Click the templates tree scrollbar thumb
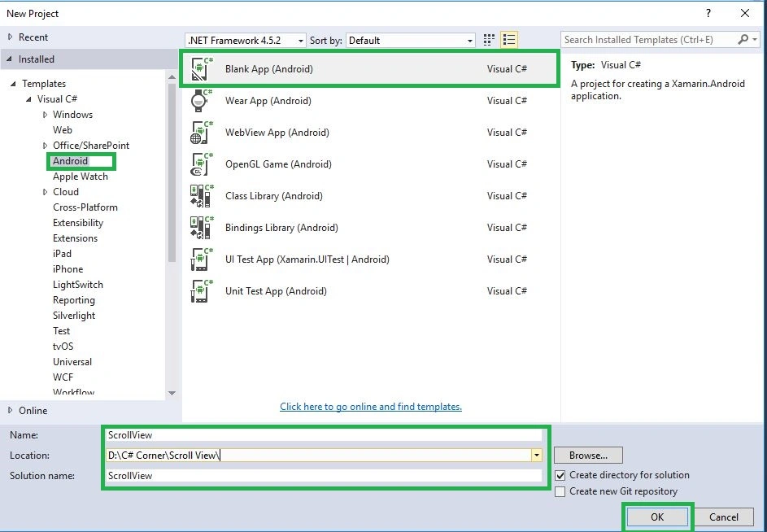The image size is (767, 532). (172, 172)
